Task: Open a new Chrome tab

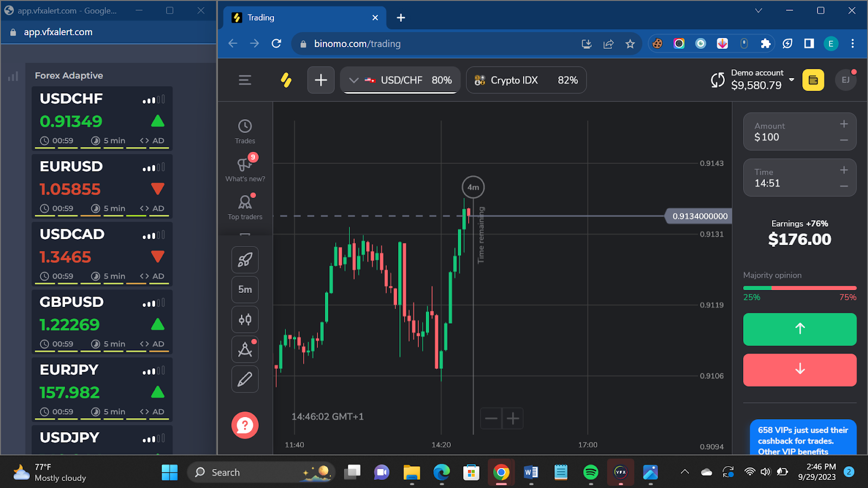Action: (401, 18)
